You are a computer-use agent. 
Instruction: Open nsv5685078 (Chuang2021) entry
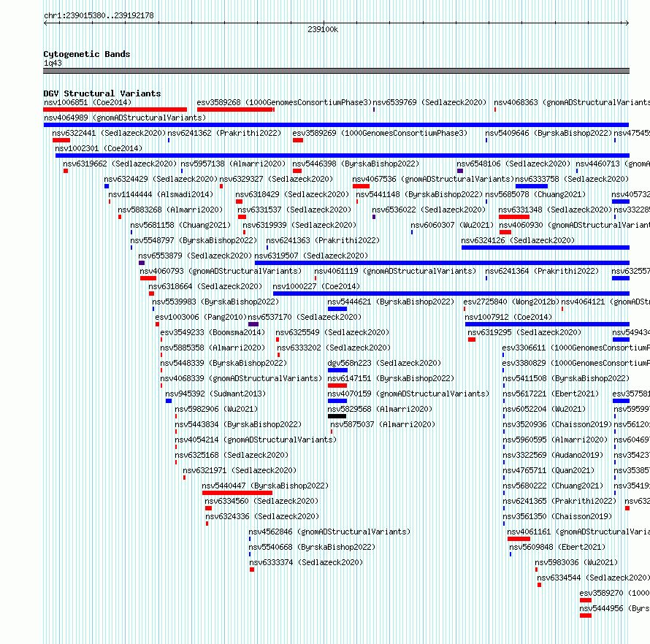pos(535,194)
